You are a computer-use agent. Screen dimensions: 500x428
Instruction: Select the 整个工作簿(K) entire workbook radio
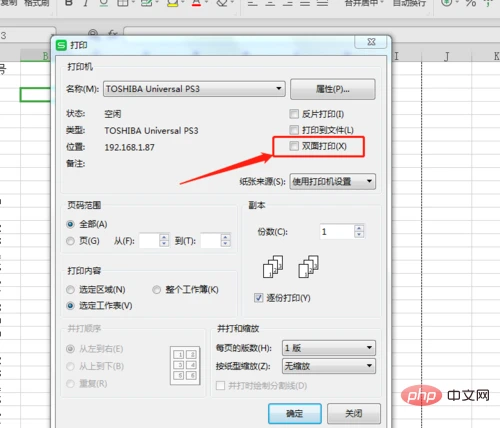(156, 290)
